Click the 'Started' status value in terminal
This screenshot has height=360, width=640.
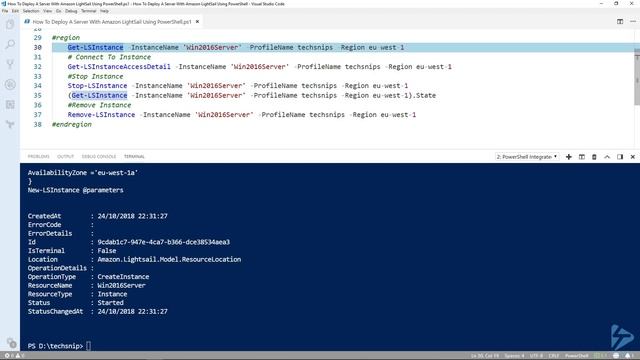click(x=110, y=303)
